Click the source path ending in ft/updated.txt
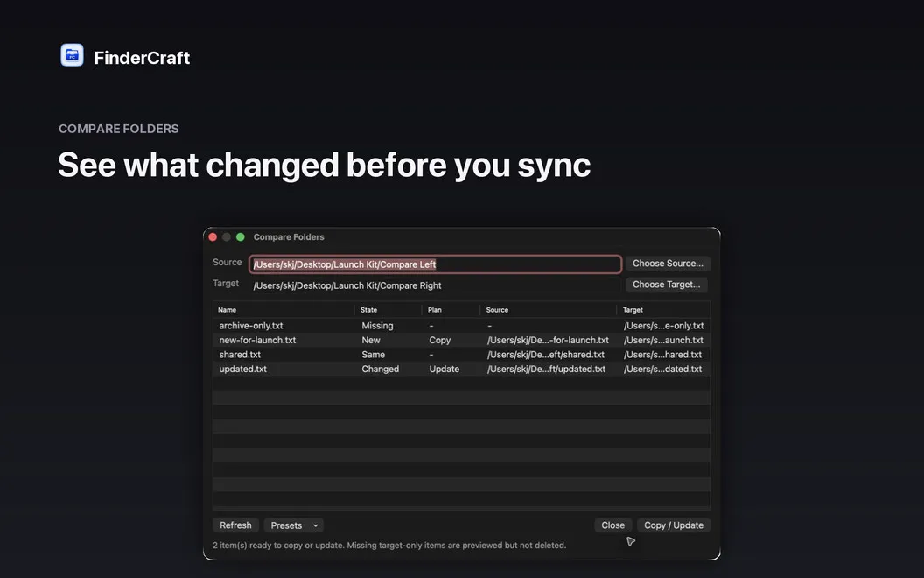 546,369
